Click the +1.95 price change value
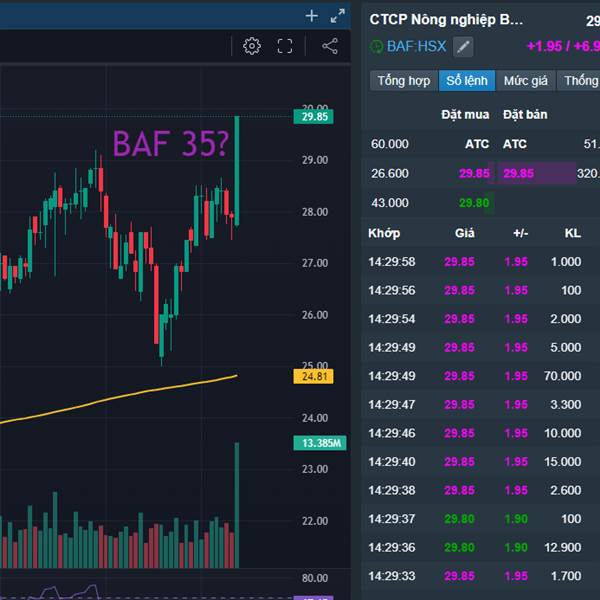 545,46
